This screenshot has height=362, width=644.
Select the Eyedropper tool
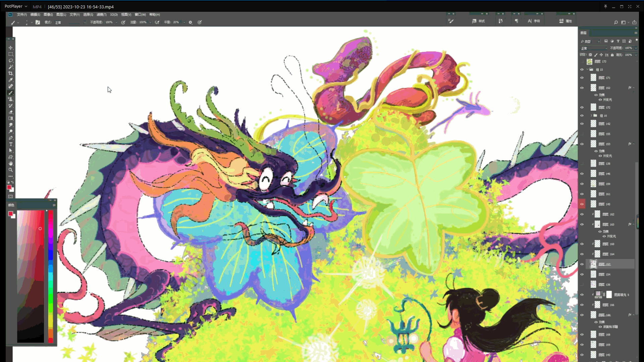tap(11, 80)
